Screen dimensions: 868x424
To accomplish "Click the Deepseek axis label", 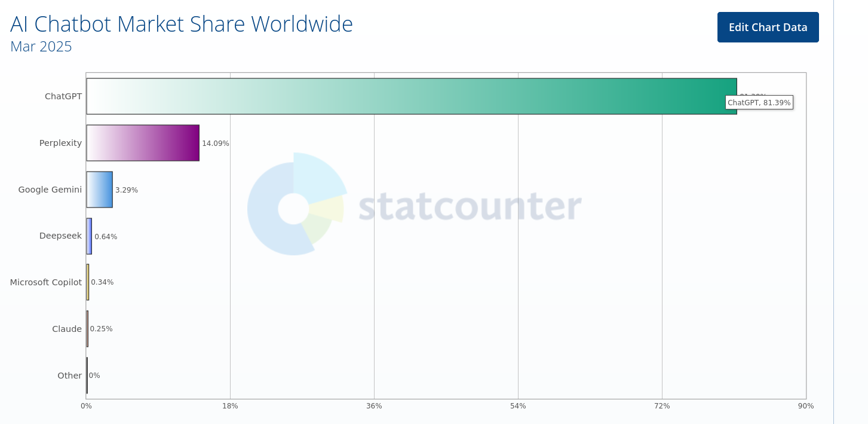I will (x=60, y=236).
